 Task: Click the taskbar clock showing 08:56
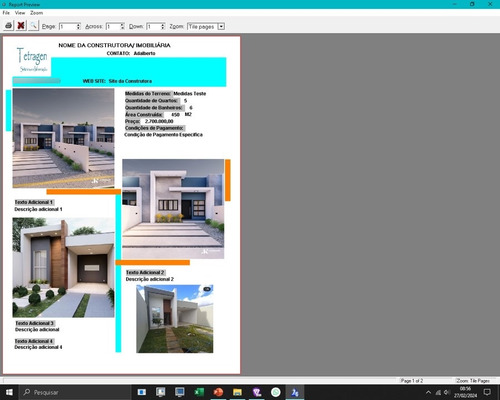click(x=465, y=392)
